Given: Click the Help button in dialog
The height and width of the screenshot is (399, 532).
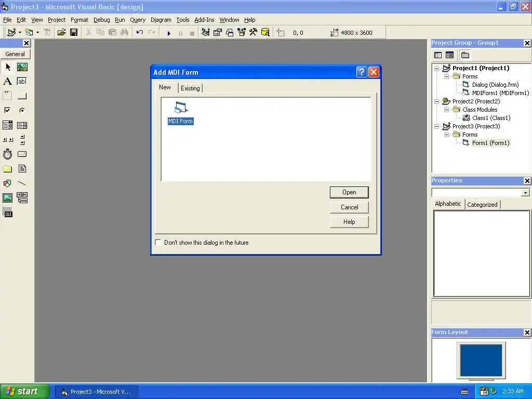Looking at the screenshot, I should point(349,222).
